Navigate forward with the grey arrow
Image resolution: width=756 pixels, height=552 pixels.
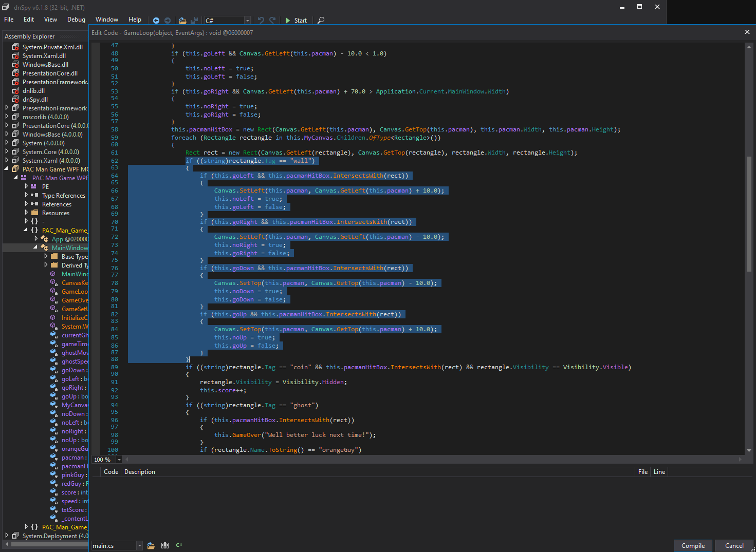[x=168, y=21]
